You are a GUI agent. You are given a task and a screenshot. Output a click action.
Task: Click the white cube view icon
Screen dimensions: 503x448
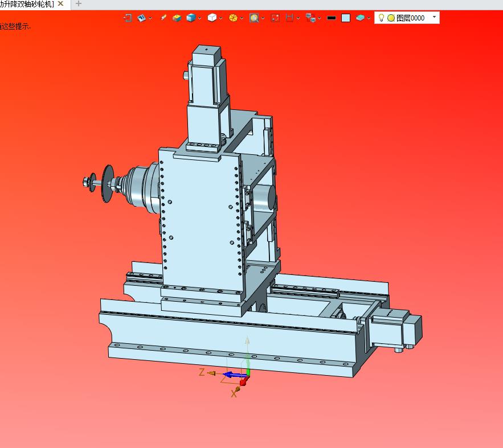coord(212,18)
